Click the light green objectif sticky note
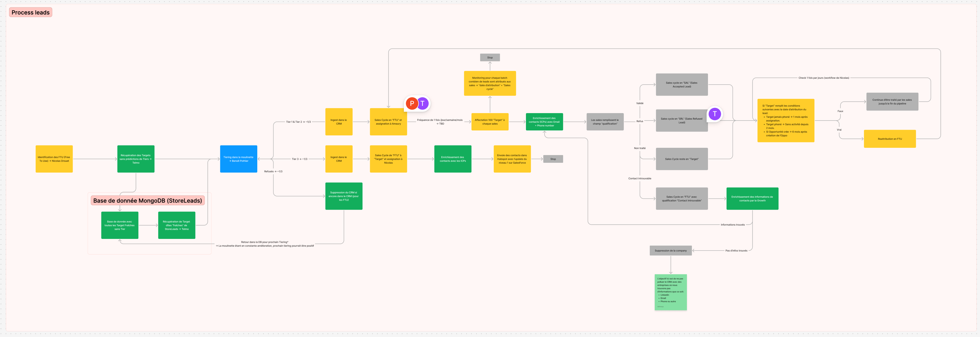 [670, 292]
